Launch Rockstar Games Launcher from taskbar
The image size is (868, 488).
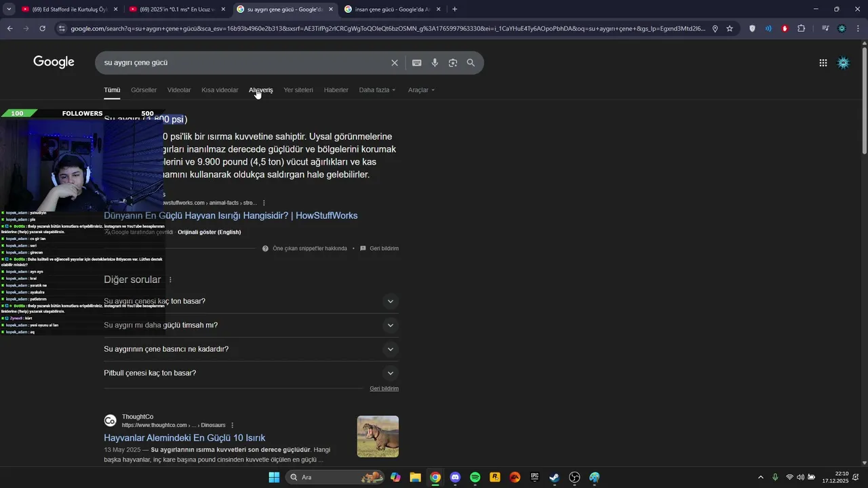[495, 477]
